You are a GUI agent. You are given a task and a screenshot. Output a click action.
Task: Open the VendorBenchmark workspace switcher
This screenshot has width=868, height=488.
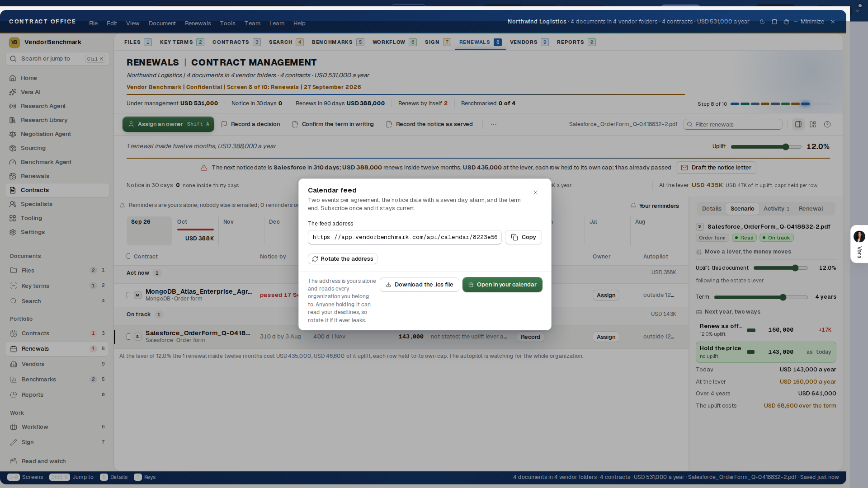pyautogui.click(x=45, y=42)
